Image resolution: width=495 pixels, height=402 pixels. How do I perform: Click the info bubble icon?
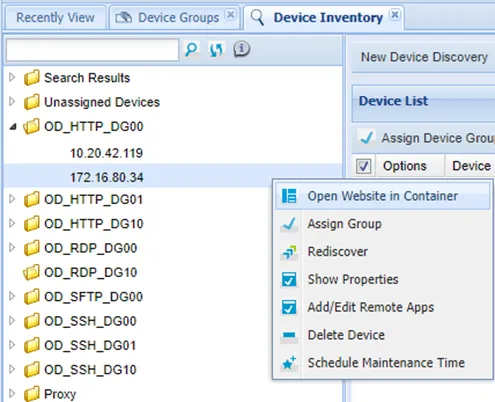pos(242,49)
